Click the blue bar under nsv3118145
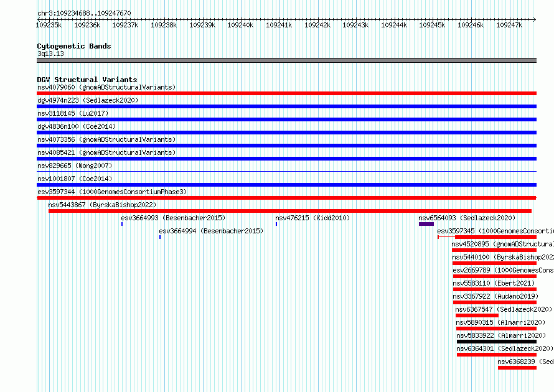This screenshot has height=392, width=554. (286, 119)
